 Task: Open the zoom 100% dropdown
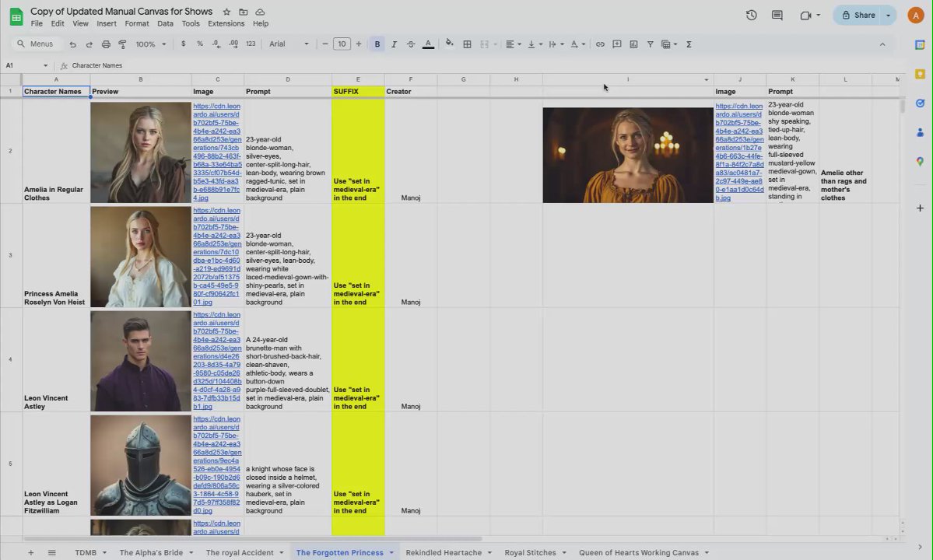point(150,44)
